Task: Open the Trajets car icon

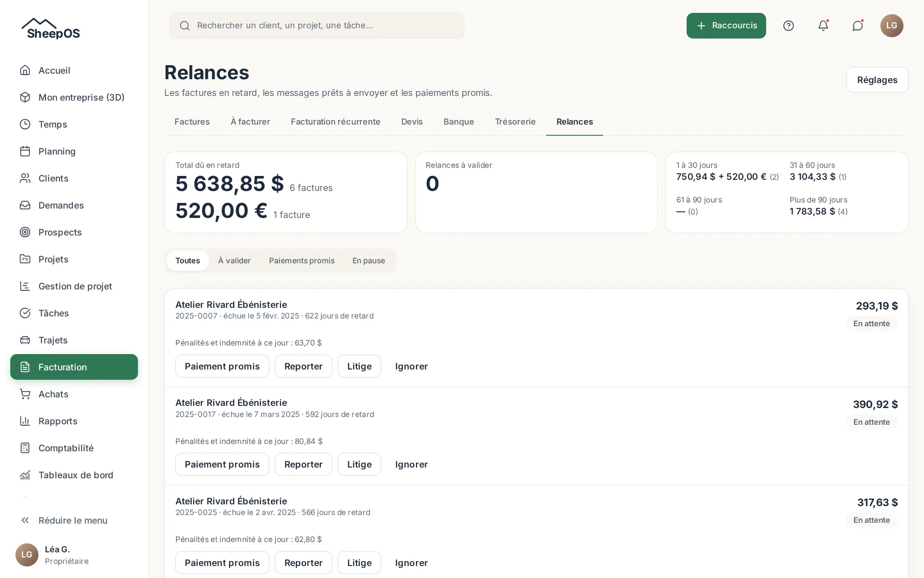Action: (25, 340)
